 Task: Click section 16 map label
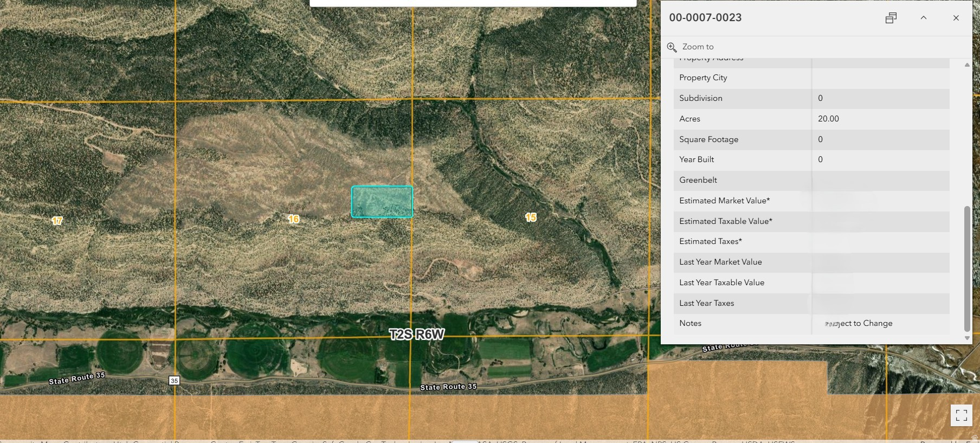293,219
